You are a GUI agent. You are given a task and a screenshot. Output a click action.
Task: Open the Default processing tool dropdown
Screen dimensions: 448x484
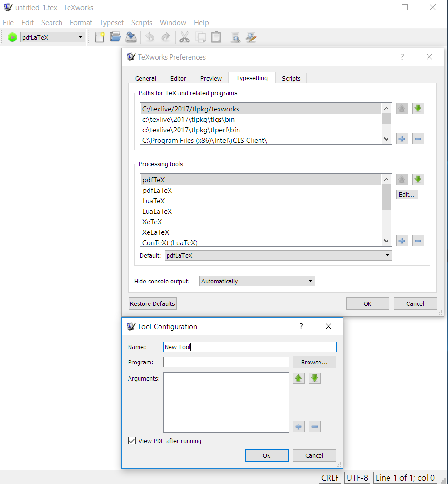(x=279, y=256)
